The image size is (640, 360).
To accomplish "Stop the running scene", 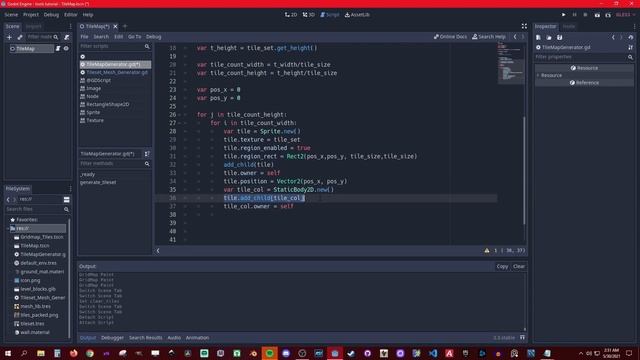I will tap(585, 15).
